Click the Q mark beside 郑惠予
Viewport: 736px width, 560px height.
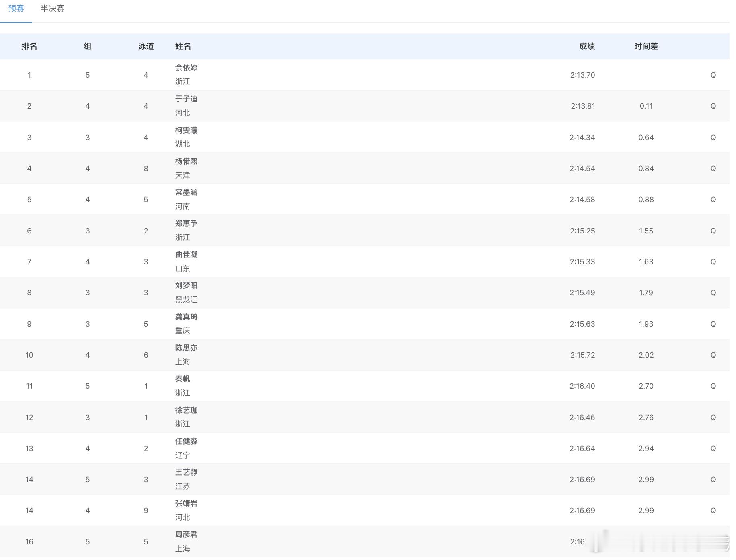click(713, 231)
